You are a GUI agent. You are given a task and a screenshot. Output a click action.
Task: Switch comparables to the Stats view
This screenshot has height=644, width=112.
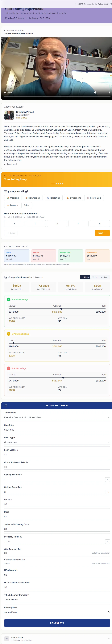(85, 277)
